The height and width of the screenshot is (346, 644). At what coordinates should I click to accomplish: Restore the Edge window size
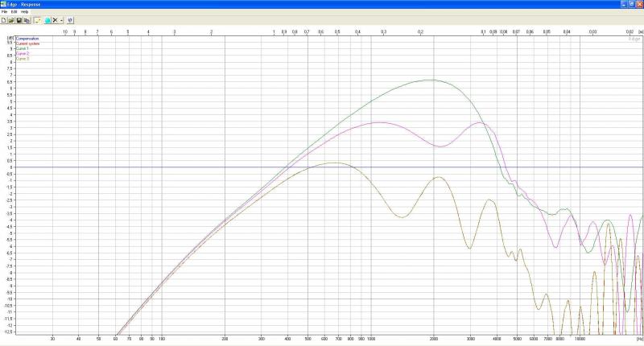pyautogui.click(x=630, y=4)
